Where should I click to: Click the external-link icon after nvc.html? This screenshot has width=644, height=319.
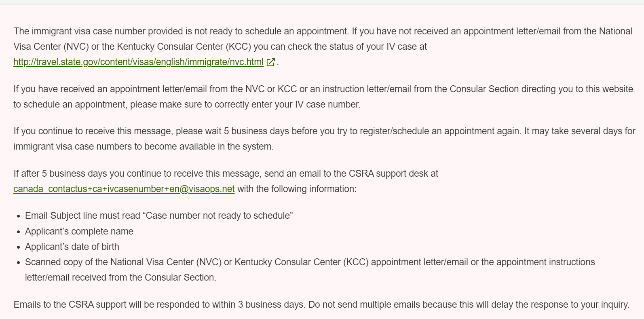[x=271, y=62]
